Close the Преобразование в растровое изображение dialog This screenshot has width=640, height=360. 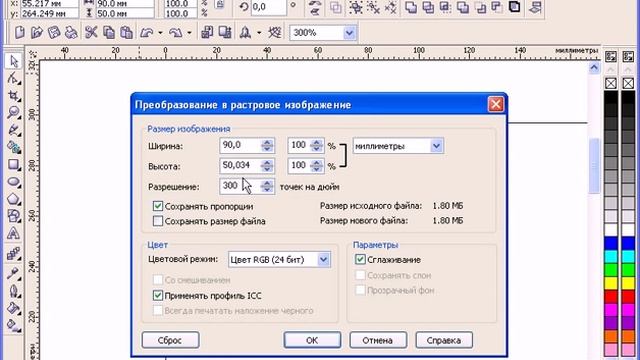click(496, 104)
